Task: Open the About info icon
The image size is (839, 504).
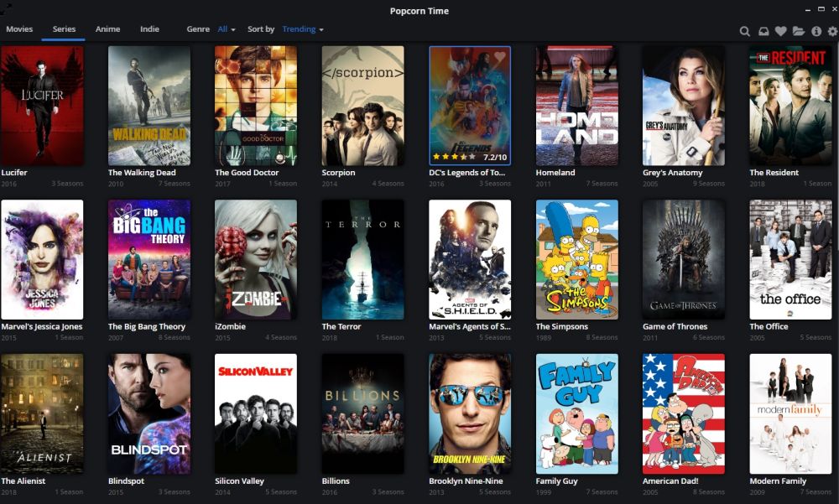Action: point(816,31)
